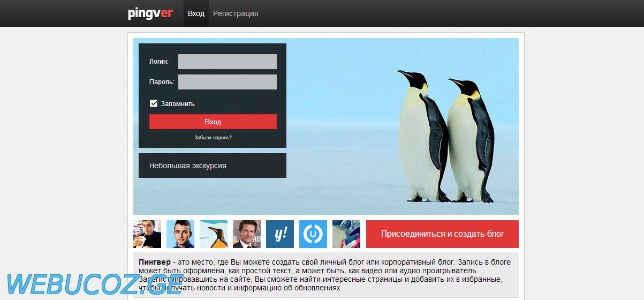644x300 pixels.
Task: Toggle the Запомнить checkbox
Action: [x=154, y=103]
